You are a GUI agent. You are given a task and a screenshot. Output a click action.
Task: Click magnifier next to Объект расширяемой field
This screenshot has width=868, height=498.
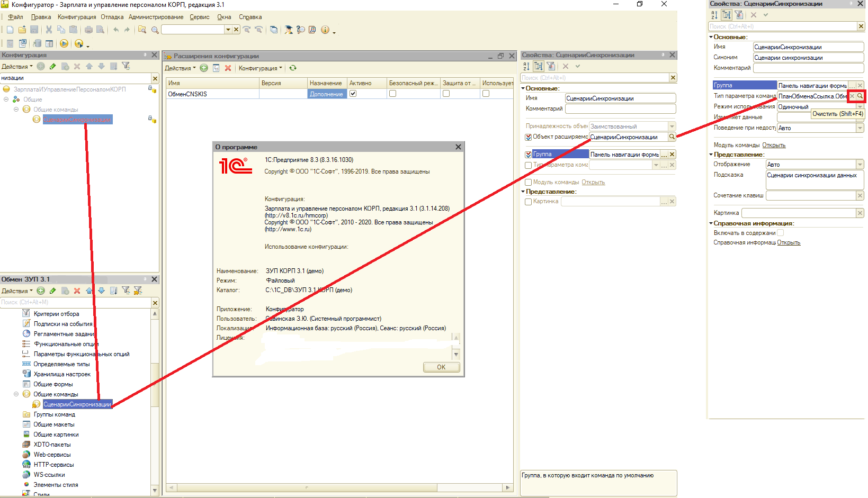coord(672,137)
